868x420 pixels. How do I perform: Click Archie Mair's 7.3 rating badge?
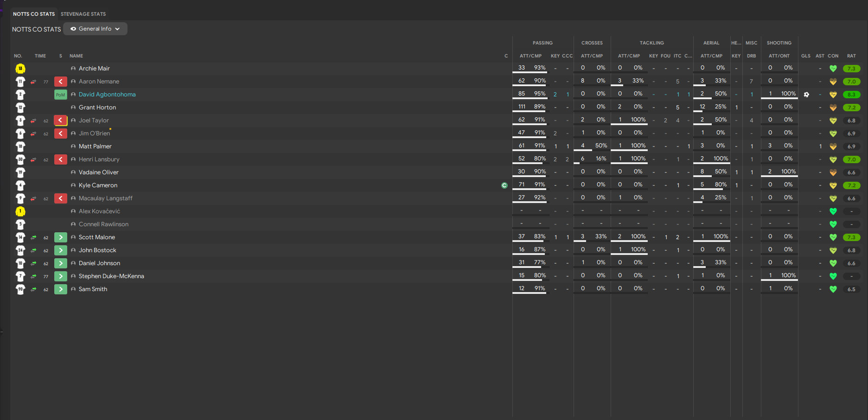click(x=851, y=69)
